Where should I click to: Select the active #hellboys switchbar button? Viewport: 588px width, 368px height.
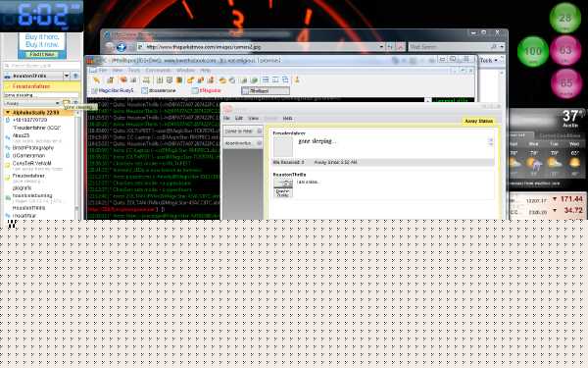tap(266, 90)
